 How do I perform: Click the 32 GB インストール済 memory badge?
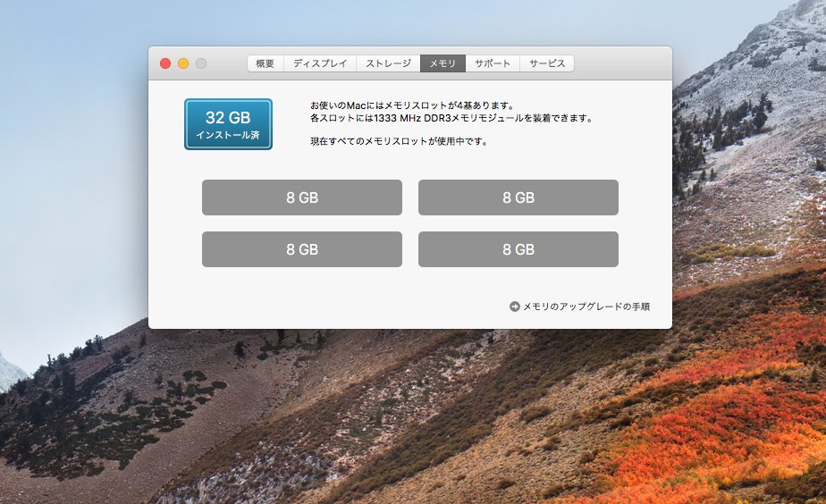tap(228, 124)
